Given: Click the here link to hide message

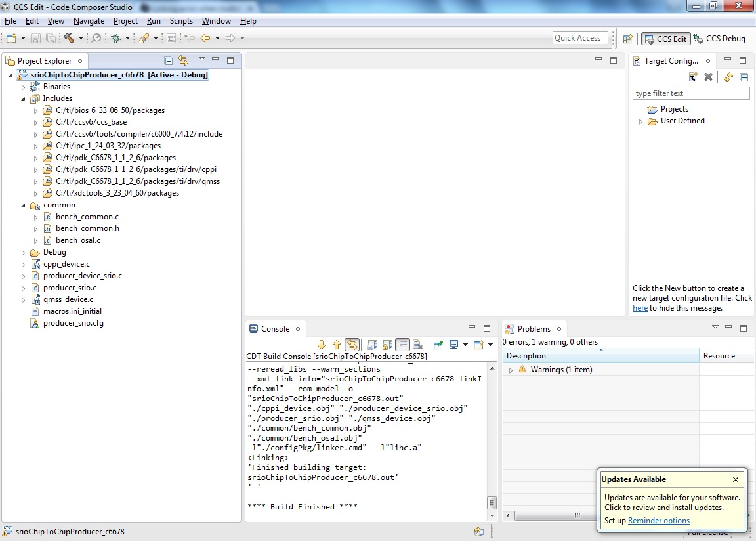Looking at the screenshot, I should [x=640, y=307].
